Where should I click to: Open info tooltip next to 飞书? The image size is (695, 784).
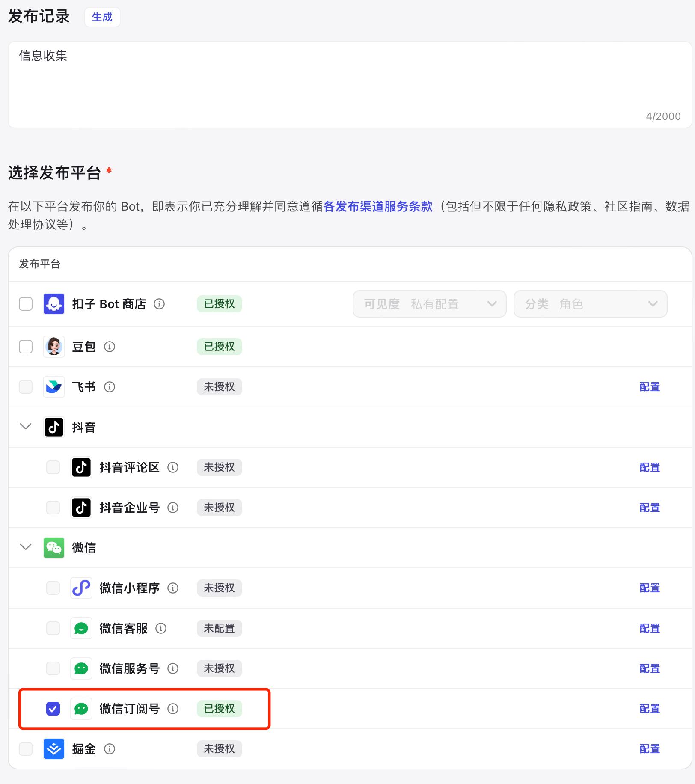click(x=110, y=387)
